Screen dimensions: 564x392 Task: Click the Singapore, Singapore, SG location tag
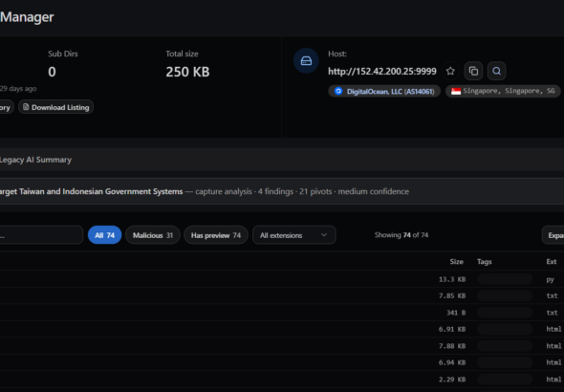(x=503, y=91)
